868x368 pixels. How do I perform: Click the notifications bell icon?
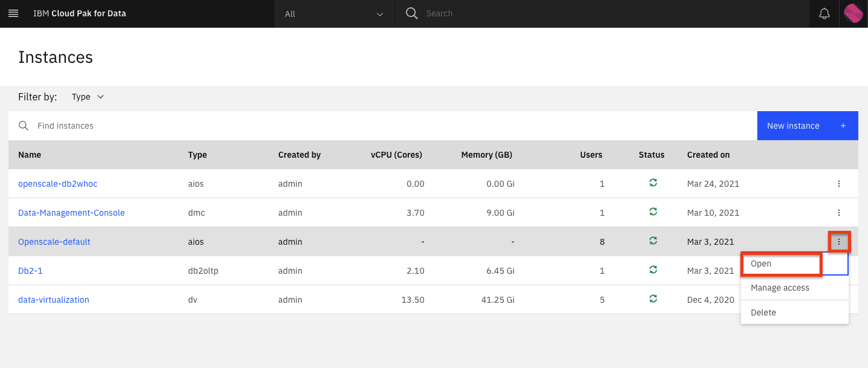824,13
